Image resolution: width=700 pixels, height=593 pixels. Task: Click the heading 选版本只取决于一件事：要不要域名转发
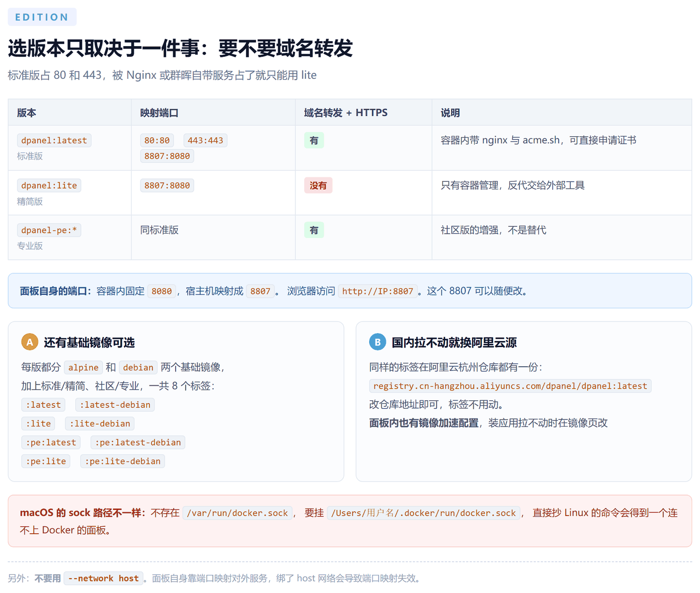pyautogui.click(x=180, y=48)
